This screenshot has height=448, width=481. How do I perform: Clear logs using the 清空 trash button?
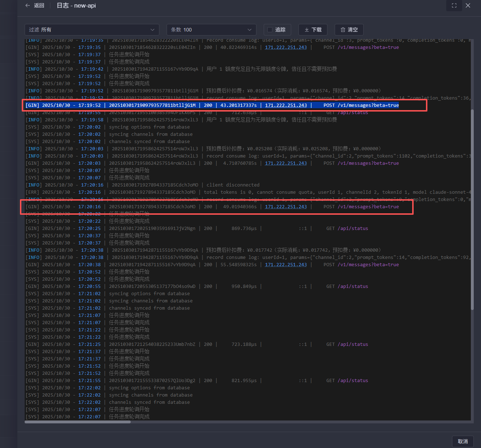point(349,30)
